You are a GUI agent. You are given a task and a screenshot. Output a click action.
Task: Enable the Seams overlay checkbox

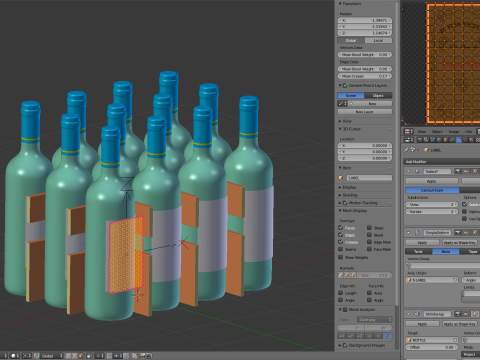pos(341,249)
